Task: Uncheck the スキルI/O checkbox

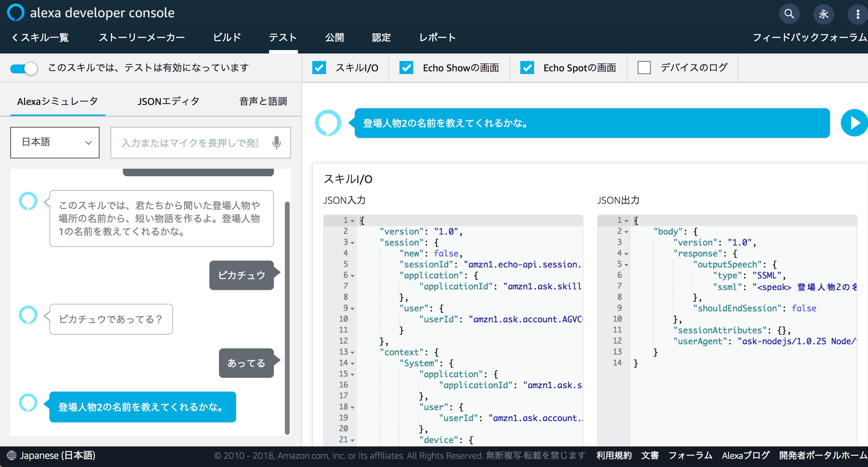Action: (319, 68)
